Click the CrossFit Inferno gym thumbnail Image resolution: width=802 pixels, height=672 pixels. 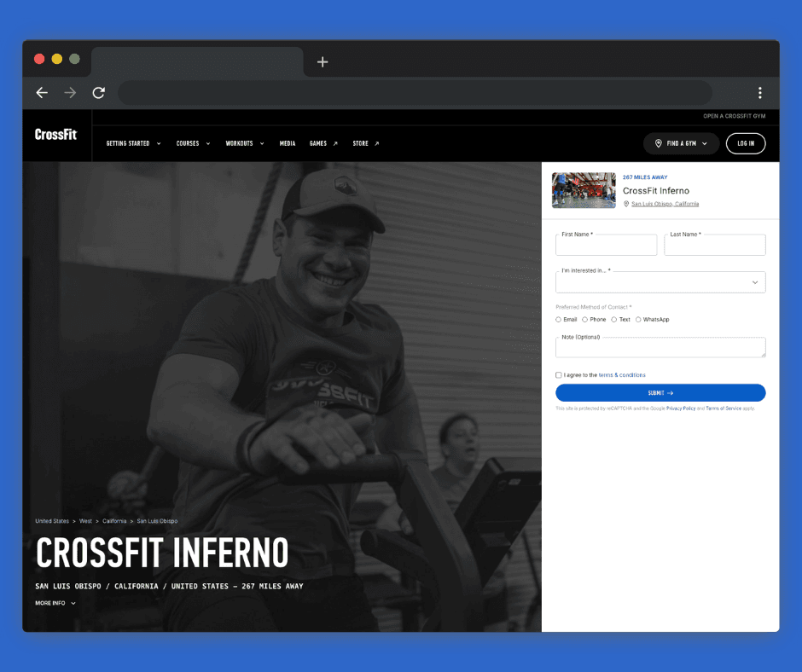coord(584,190)
